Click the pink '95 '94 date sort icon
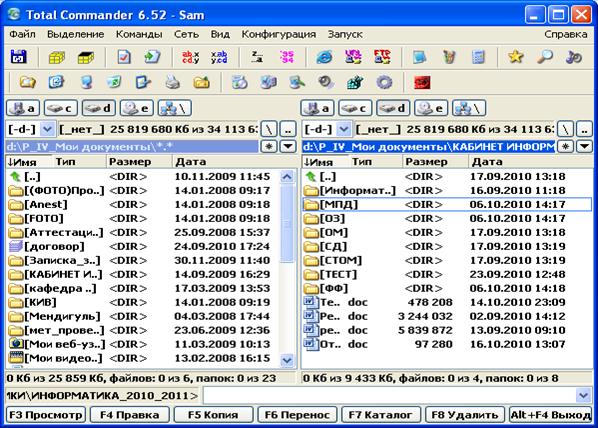The width and height of the screenshot is (598, 428). 286,57
